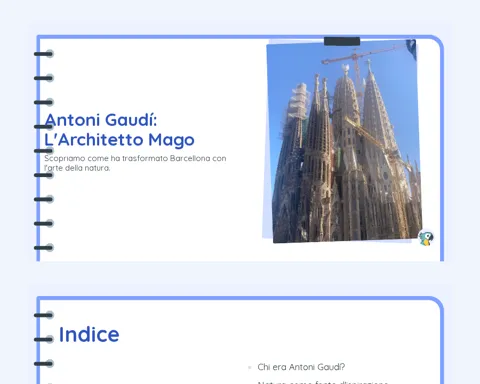This screenshot has height=384, width=480.
Task: Select the subtitle about transforming Barcelona
Action: [x=135, y=163]
